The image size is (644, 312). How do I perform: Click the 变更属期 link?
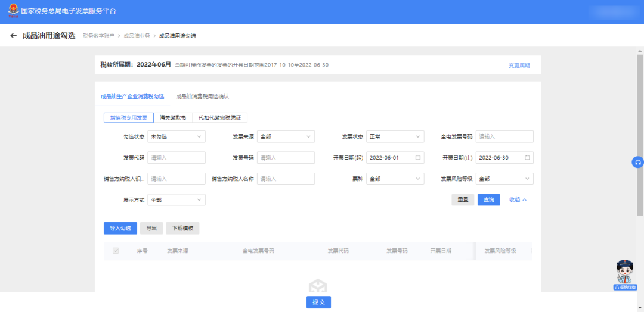519,65
